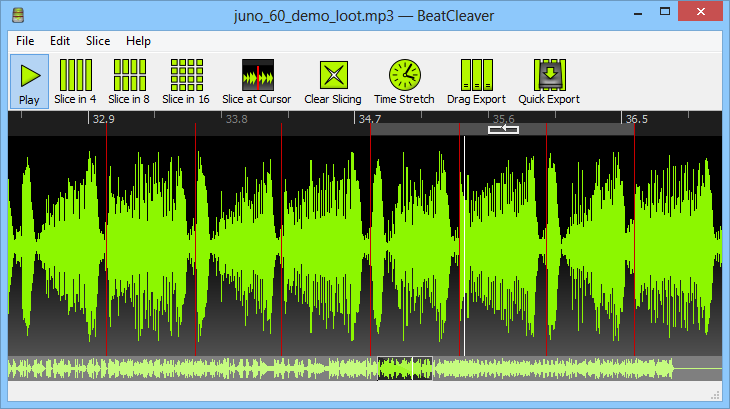Viewport: 730px width, 409px height.
Task: Select the Slice in 16 tool
Action: click(186, 81)
